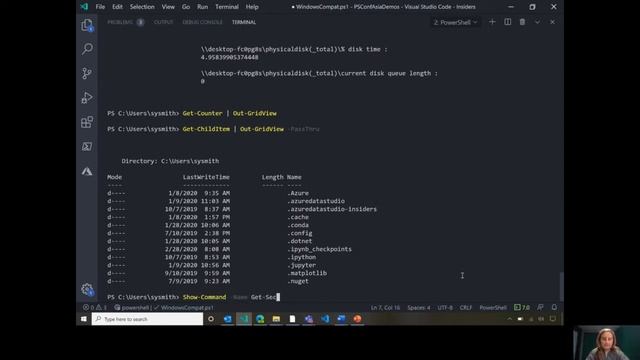Click the '.matplotlib' directory row
The image size is (640, 360).
click(x=217, y=273)
